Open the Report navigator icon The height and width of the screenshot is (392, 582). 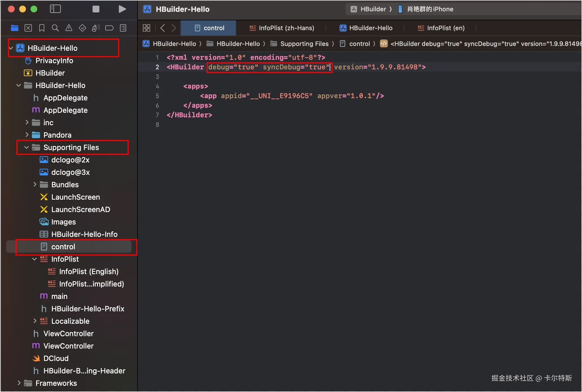point(123,28)
